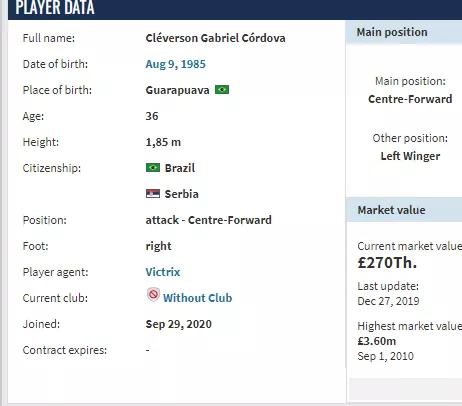Click the Player Data header bar
The image size is (462, 406).
coord(235,9)
